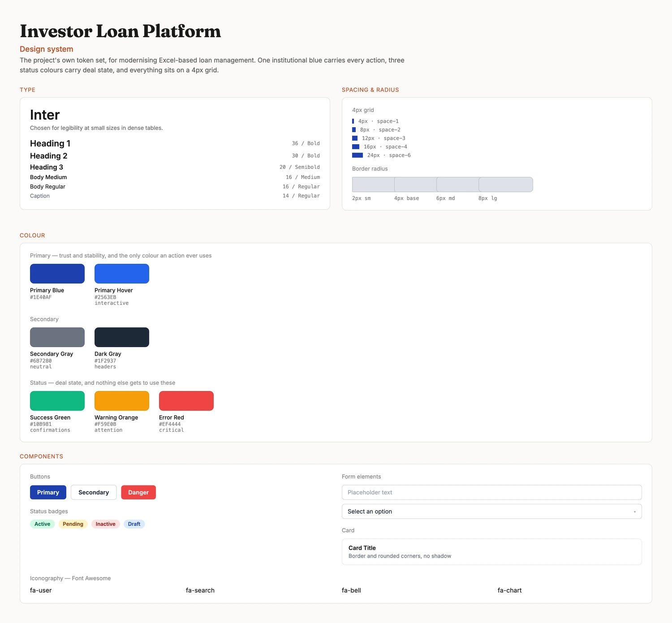672x623 pixels.
Task: Click the Active status badge
Action: pyautogui.click(x=43, y=524)
